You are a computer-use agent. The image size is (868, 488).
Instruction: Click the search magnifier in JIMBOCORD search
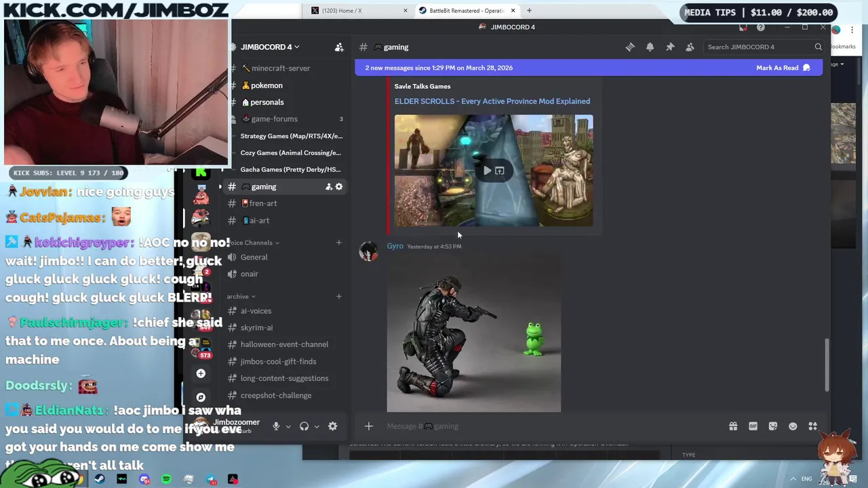click(x=818, y=47)
